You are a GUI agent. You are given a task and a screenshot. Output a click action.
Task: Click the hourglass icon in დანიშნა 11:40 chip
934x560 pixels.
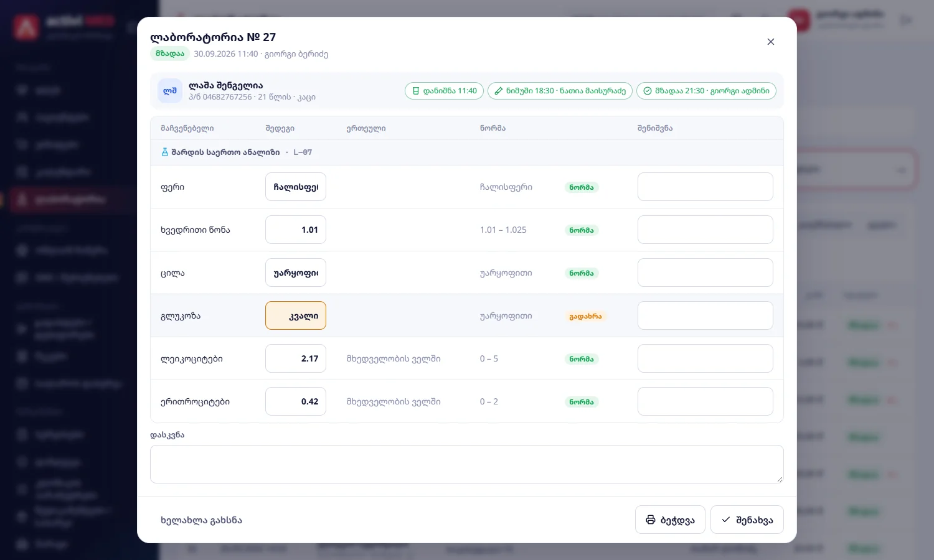[x=416, y=91]
